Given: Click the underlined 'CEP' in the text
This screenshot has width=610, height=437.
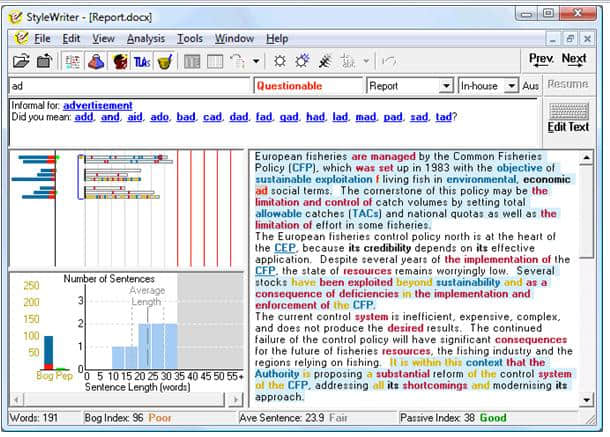Looking at the screenshot, I should tap(285, 248).
